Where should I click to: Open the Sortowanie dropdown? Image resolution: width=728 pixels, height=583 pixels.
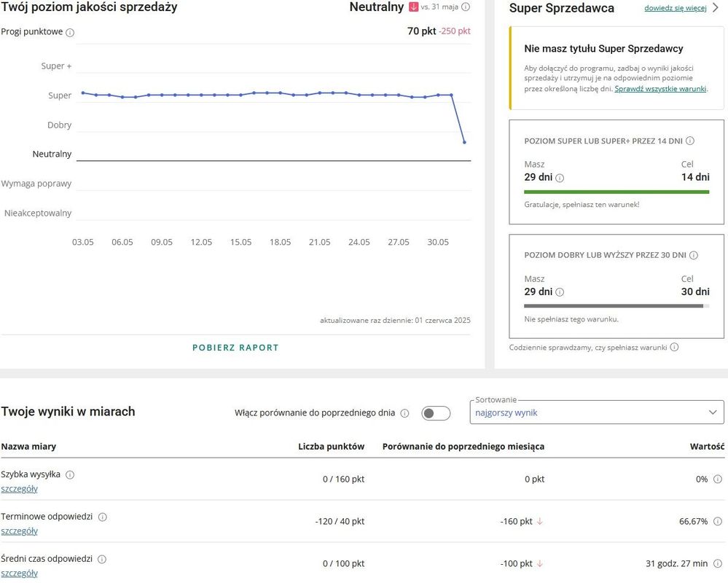coord(597,412)
